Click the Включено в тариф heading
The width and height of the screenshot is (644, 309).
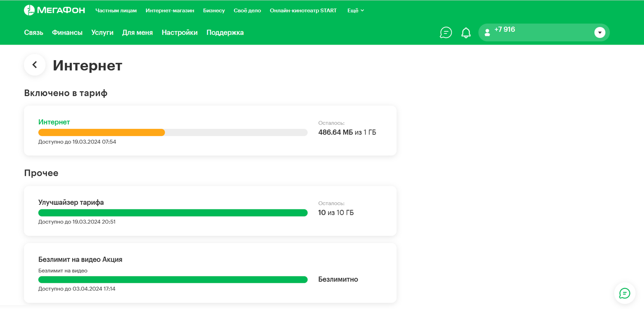[66, 93]
